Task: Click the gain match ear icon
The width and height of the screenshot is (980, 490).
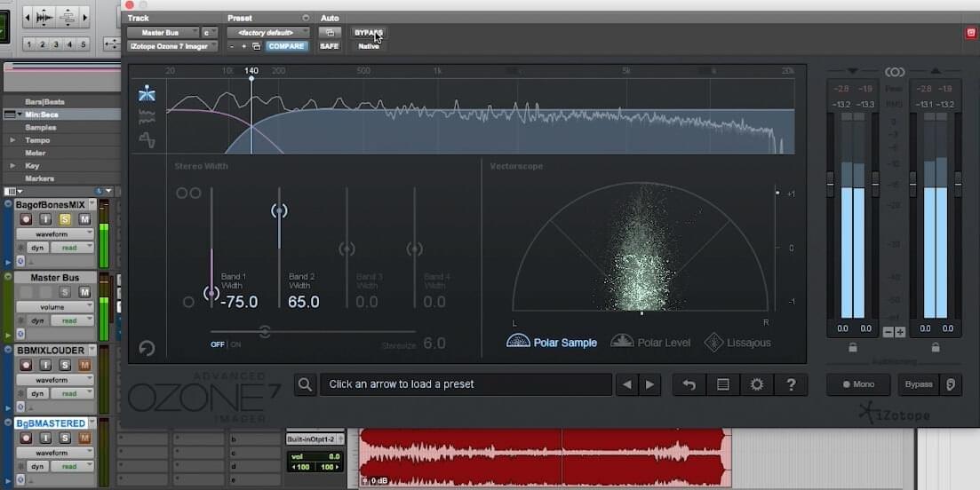Action: (951, 384)
